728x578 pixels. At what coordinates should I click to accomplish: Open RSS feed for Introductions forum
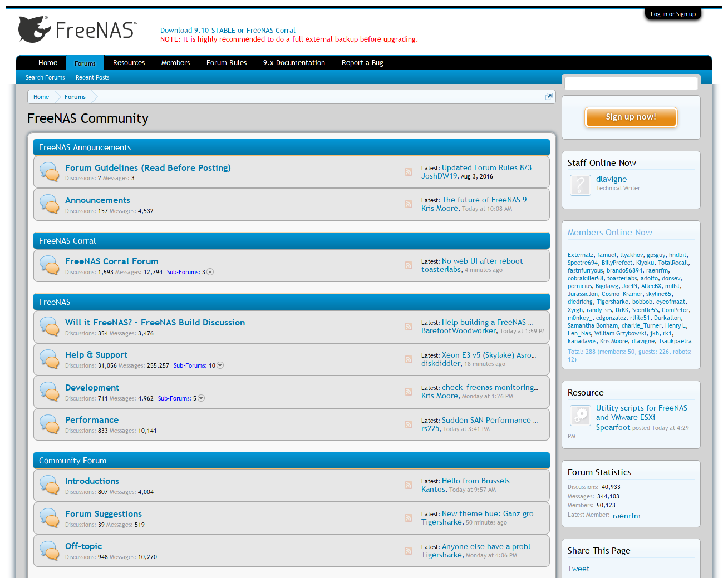[409, 485]
